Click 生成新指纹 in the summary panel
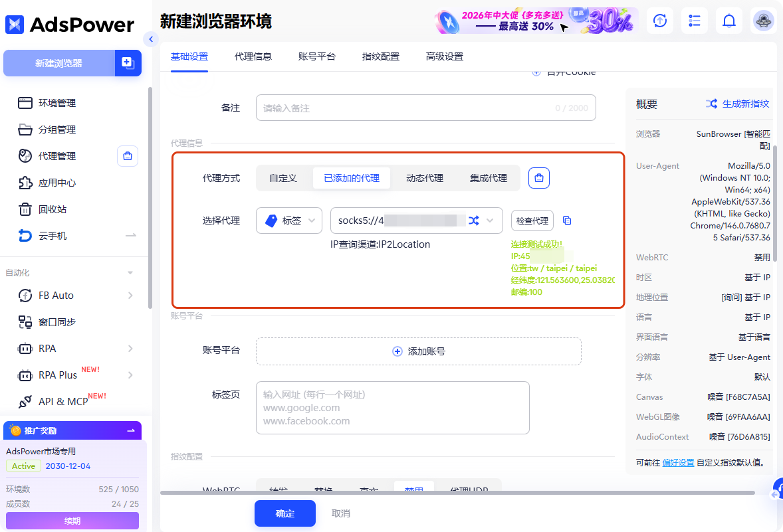Viewport: 783px width, 532px height. coord(738,104)
